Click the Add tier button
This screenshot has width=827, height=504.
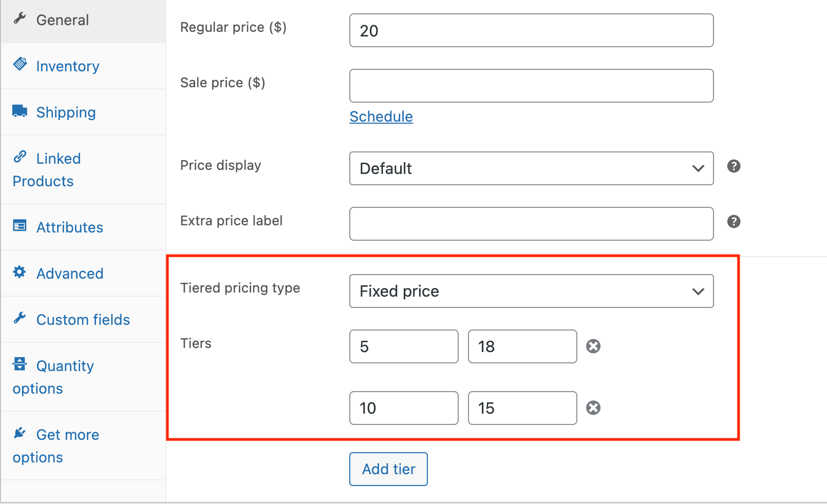388,469
